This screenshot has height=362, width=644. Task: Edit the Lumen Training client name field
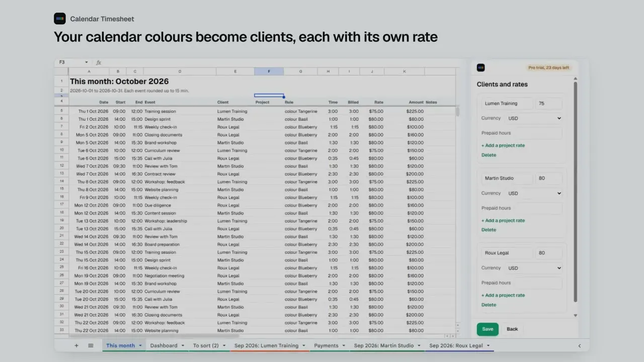tap(507, 104)
